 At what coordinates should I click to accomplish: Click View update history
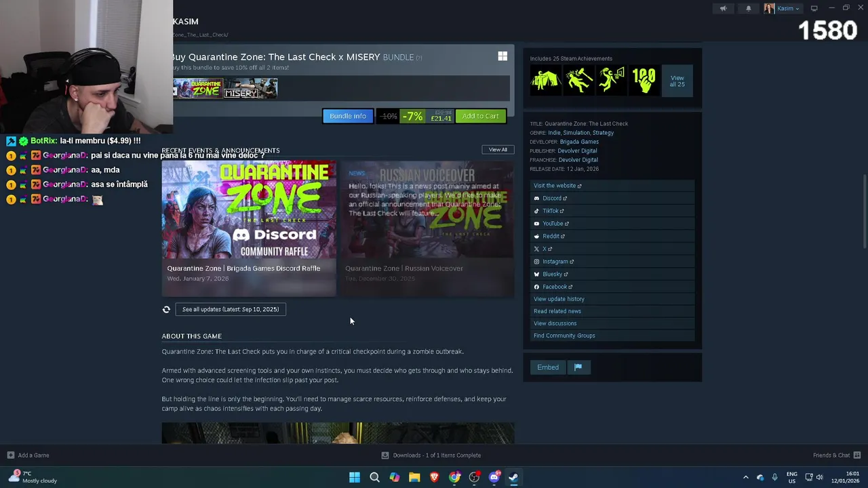click(x=559, y=299)
